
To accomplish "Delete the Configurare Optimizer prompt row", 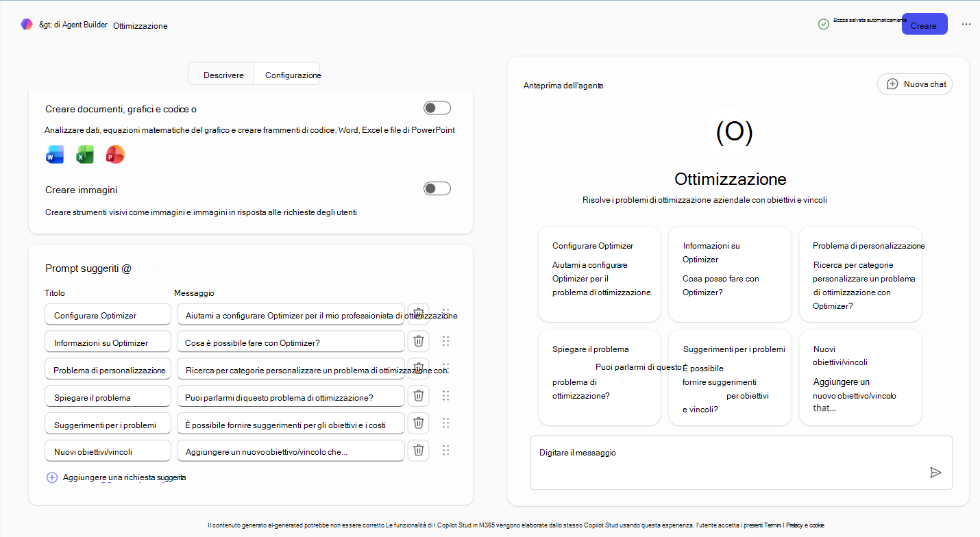I will click(x=419, y=314).
